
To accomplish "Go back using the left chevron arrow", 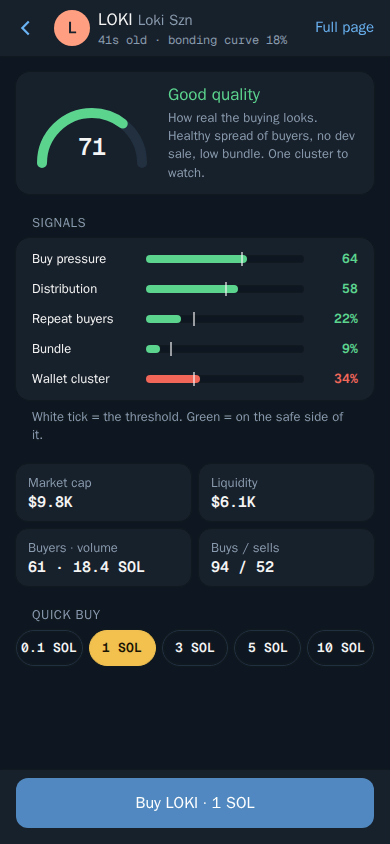I will click(x=25, y=28).
